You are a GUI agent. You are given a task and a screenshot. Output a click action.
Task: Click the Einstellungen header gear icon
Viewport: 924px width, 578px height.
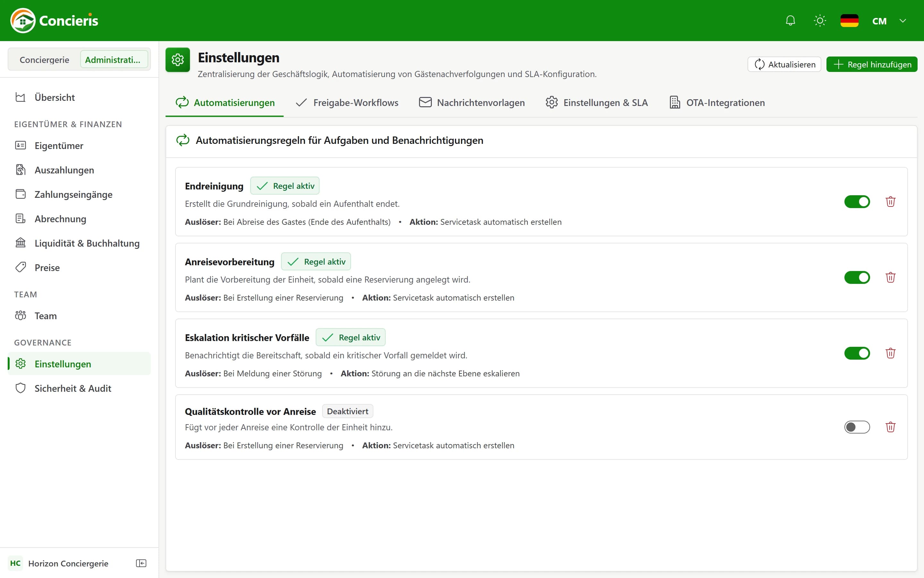[x=177, y=60]
